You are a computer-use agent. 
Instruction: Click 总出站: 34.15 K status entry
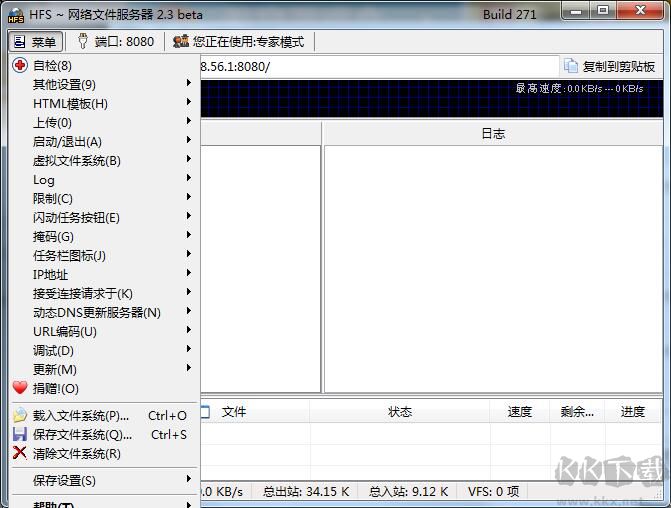[306, 491]
